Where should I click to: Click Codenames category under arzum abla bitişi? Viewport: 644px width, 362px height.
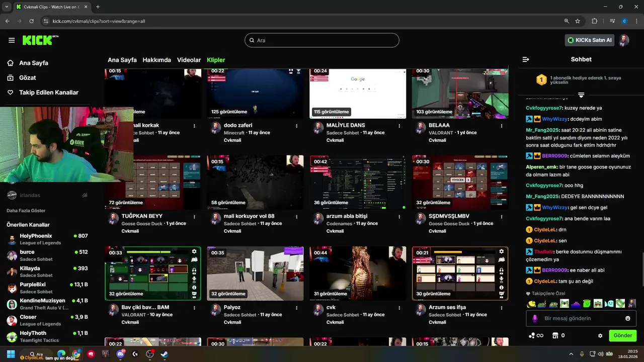[340, 224]
